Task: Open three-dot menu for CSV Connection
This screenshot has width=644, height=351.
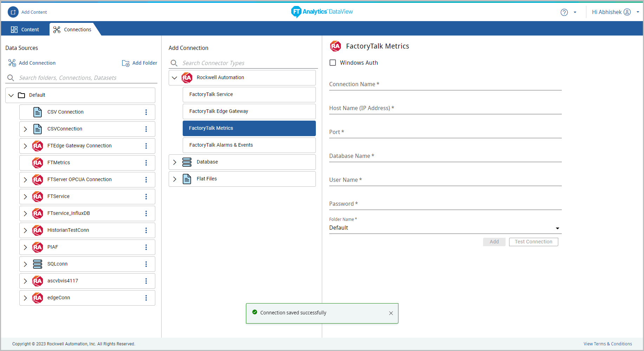Action: [146, 112]
